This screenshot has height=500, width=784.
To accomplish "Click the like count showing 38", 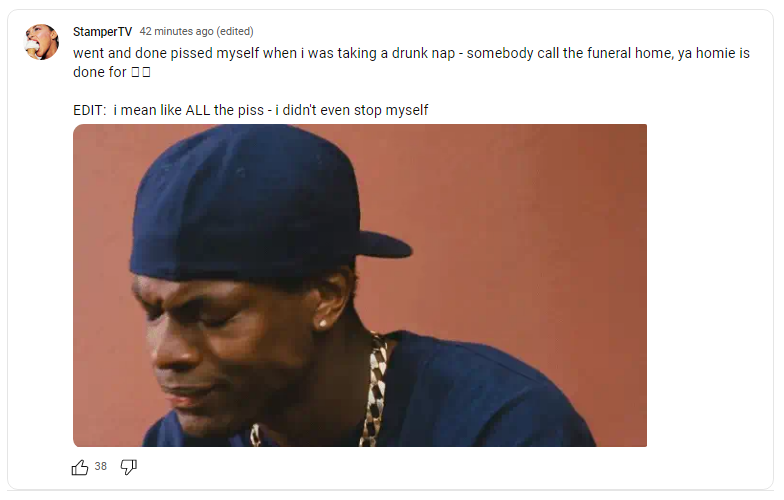I will click(100, 466).
